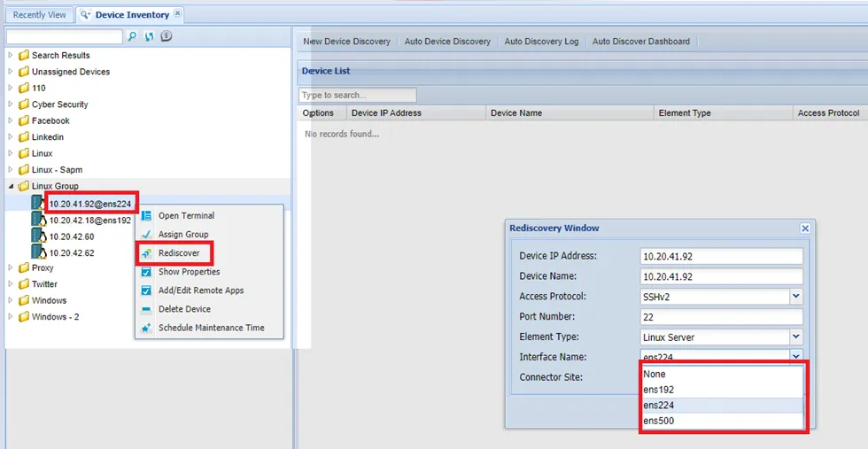
Task: Click the Unassigned Devices folder icon
Action: pyautogui.click(x=23, y=72)
